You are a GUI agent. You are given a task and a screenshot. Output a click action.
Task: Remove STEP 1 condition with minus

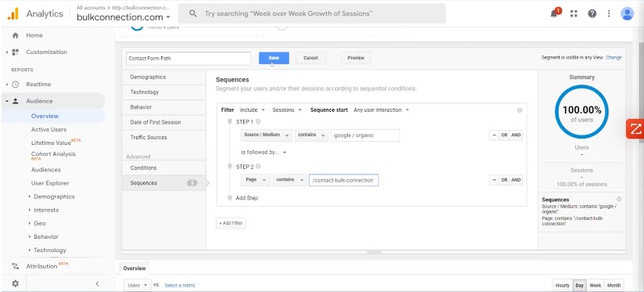pyautogui.click(x=494, y=135)
